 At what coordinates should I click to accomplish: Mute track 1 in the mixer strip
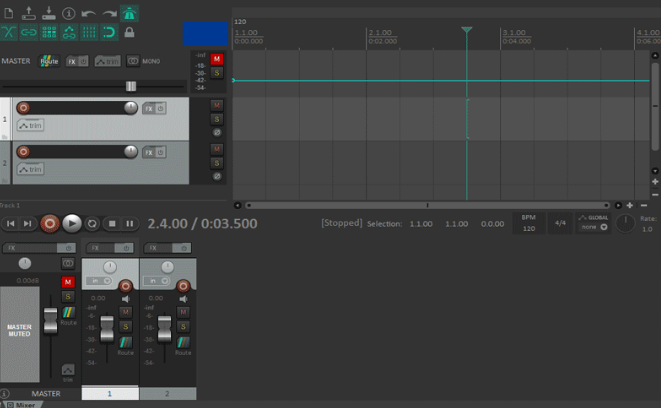[x=125, y=312]
